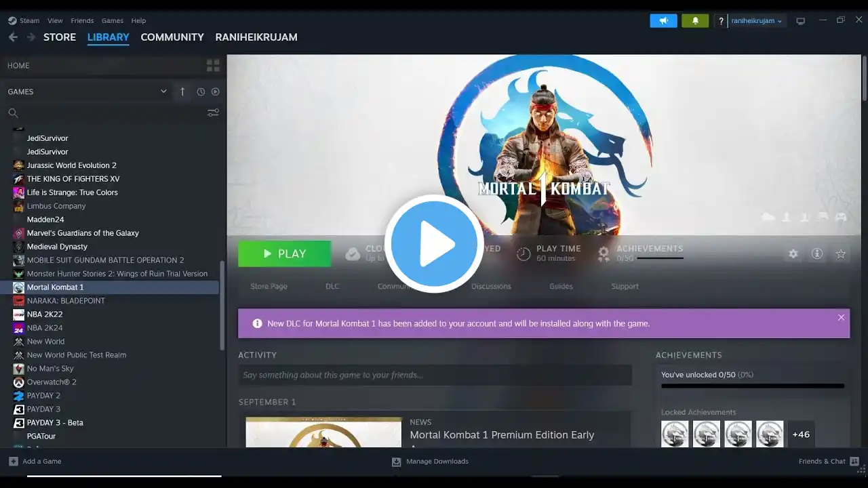Dismiss the New DLC notification banner
Image resolution: width=868 pixels, height=488 pixels.
pyautogui.click(x=841, y=317)
